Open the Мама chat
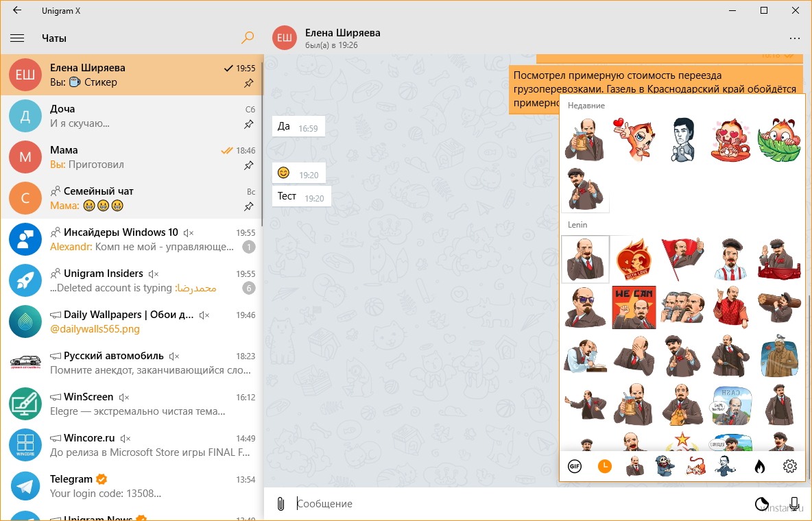The height and width of the screenshot is (521, 812). pos(132,157)
